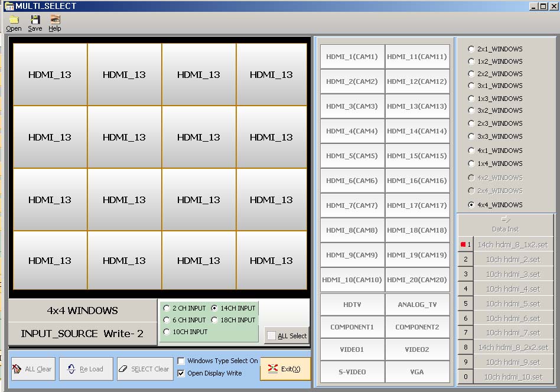Select the VIDEO2 source button
This screenshot has width=560, height=392.
417,349
